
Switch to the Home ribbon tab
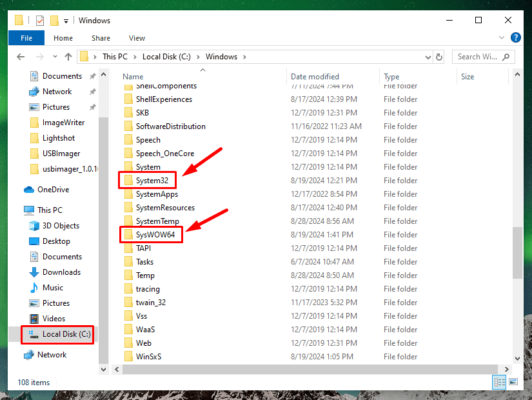coord(63,38)
